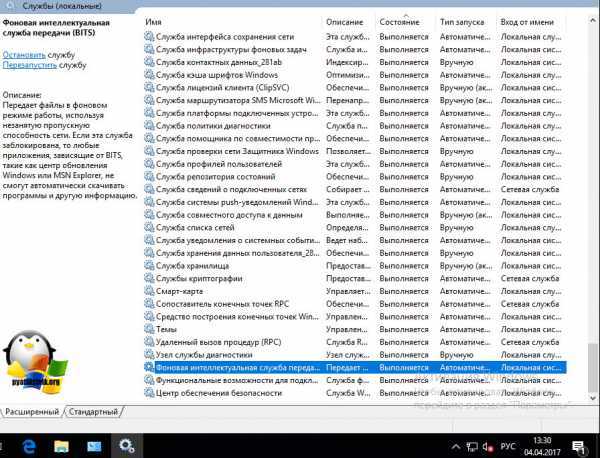600x458 pixels.
Task: Click the volume speaker tray icon
Action: point(488,447)
